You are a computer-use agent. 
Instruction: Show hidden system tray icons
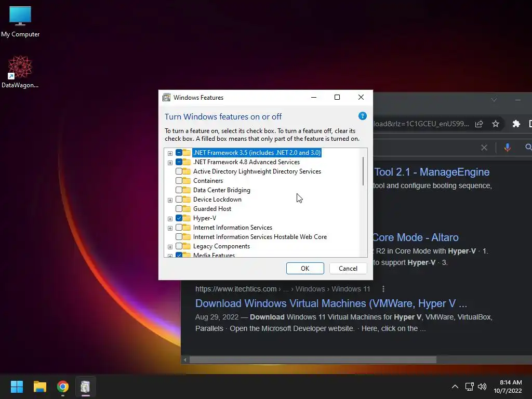(455, 387)
